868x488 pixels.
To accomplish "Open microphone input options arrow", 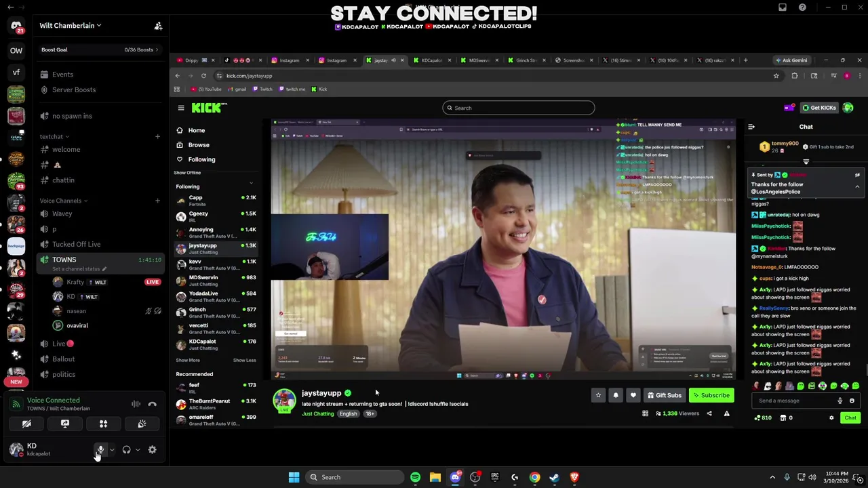I will tap(112, 450).
